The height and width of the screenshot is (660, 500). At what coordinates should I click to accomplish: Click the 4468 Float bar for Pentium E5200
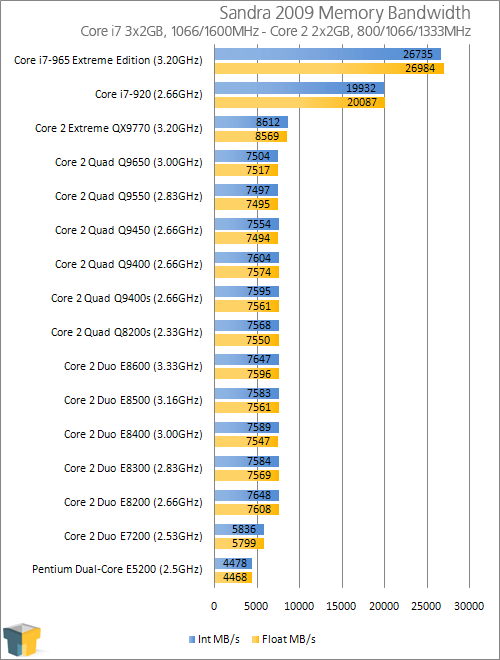coord(233,577)
